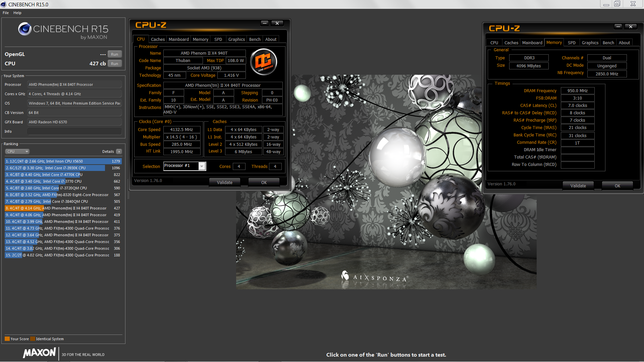
Task: Select CPU tab in left CPU-Z
Action: (x=141, y=39)
